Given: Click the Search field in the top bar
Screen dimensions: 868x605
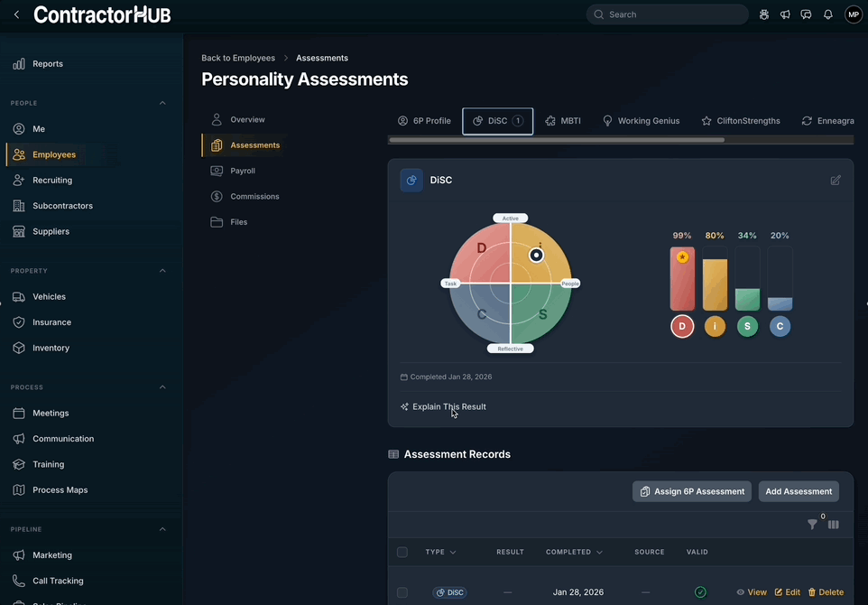Looking at the screenshot, I should pos(669,14).
